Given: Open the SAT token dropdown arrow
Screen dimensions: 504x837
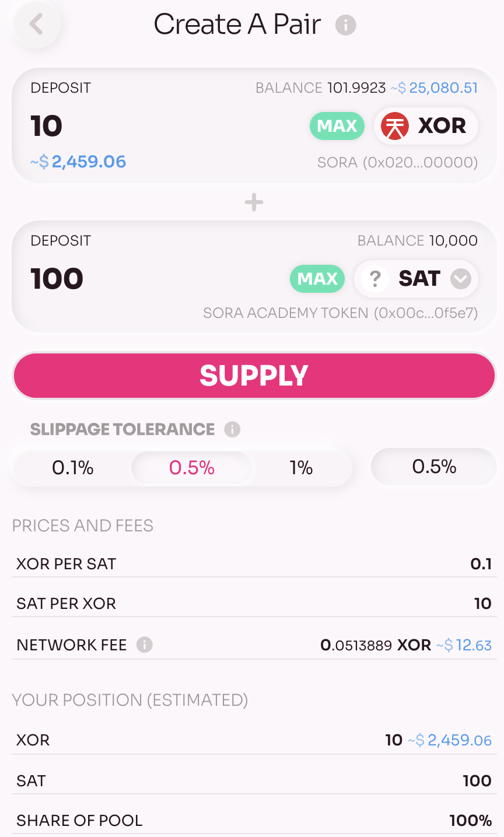Looking at the screenshot, I should (x=461, y=279).
